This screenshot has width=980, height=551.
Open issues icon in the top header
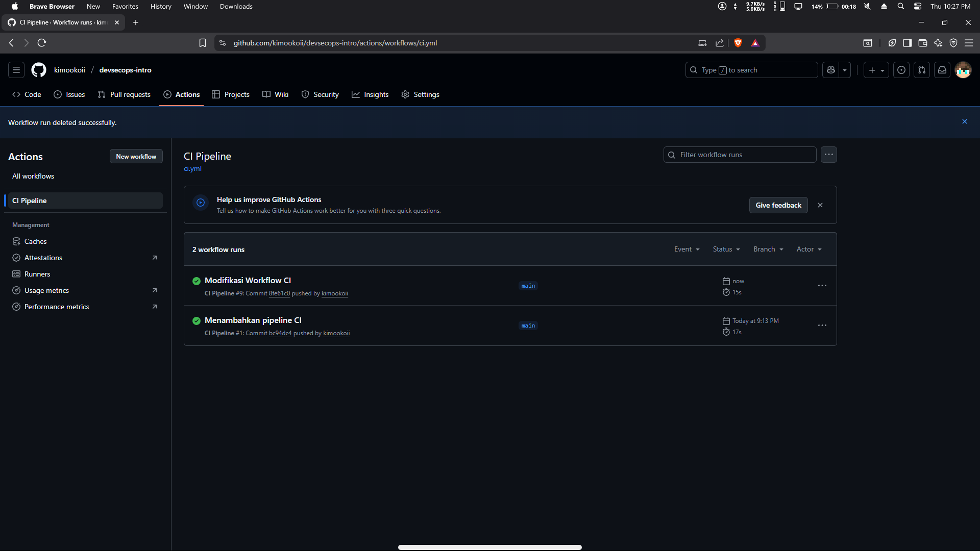[901, 70]
